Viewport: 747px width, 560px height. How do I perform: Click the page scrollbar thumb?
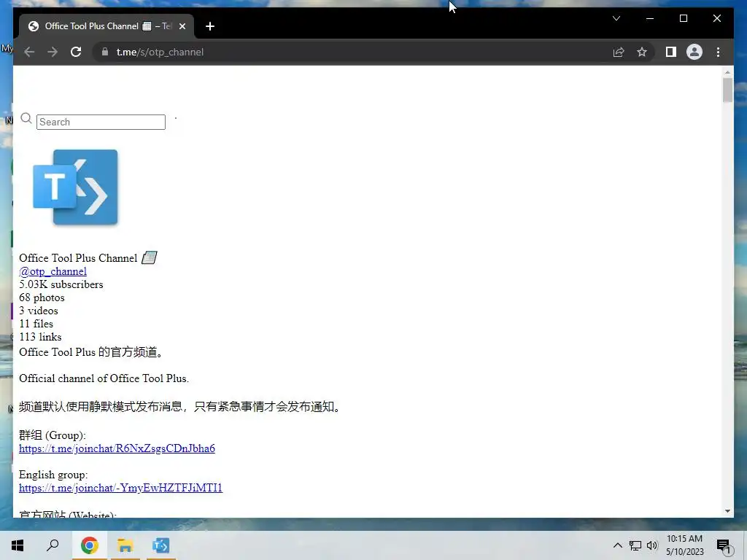point(727,90)
